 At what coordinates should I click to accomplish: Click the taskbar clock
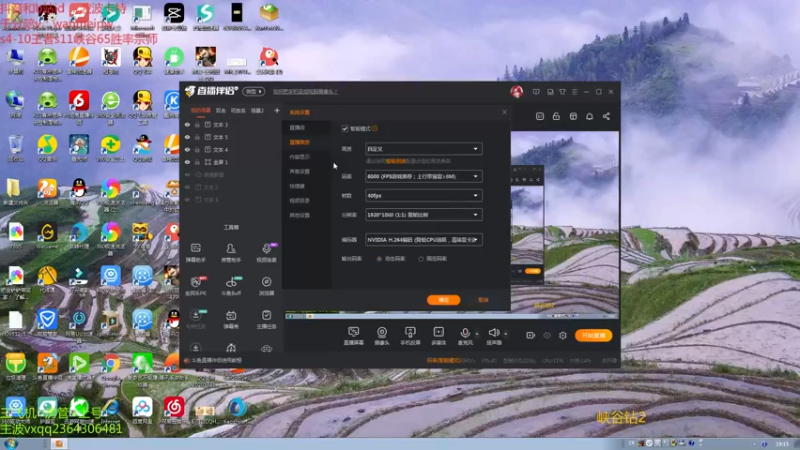click(782, 444)
